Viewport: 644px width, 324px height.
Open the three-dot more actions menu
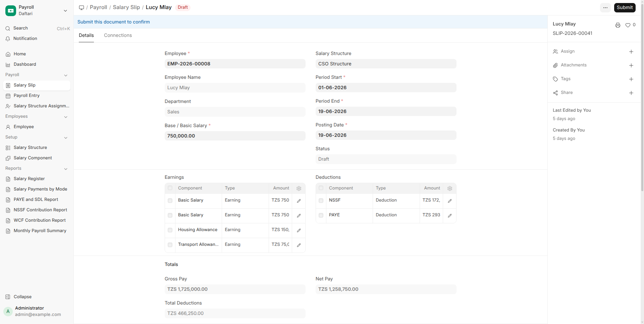(605, 7)
